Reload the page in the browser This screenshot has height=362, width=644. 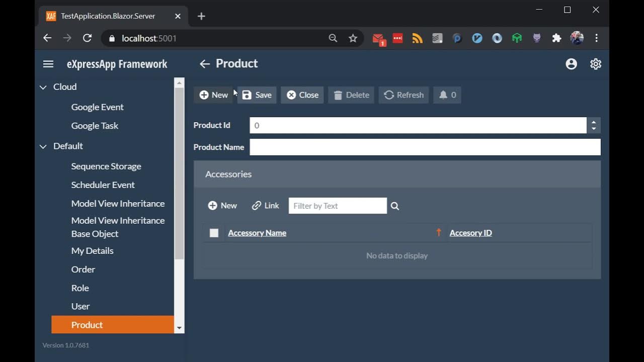point(87,38)
